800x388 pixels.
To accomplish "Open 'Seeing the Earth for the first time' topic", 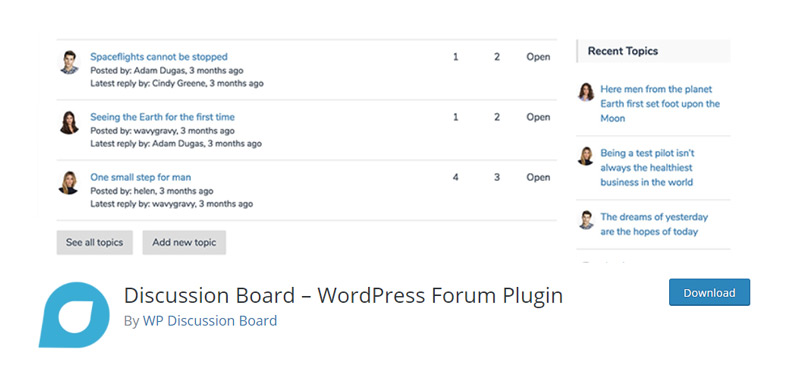I will click(162, 117).
